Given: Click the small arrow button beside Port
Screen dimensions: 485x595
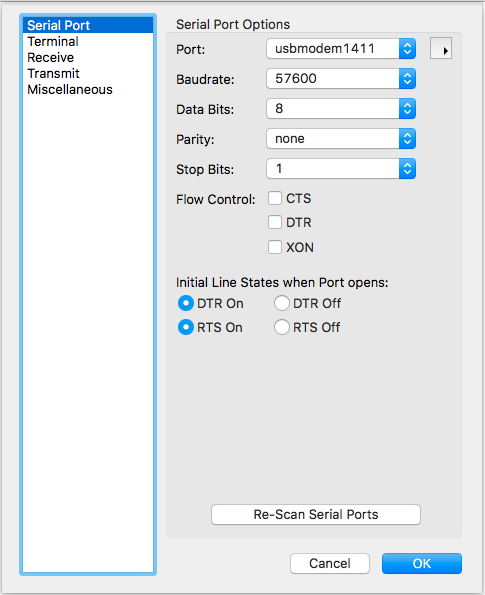Looking at the screenshot, I should click(x=441, y=49).
